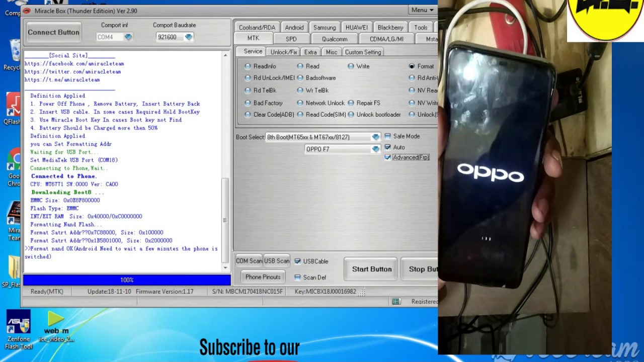Select the Read radio option
The image size is (644, 362).
tap(308, 66)
